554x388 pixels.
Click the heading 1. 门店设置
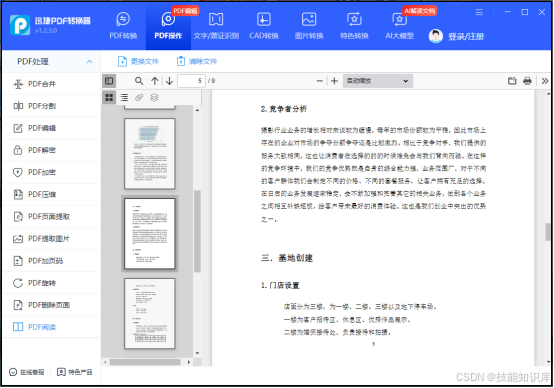280,285
